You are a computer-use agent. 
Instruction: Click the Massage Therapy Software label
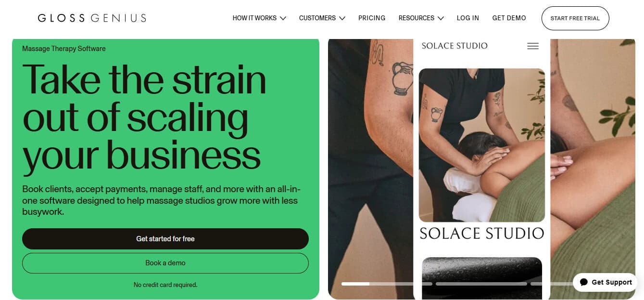[64, 49]
